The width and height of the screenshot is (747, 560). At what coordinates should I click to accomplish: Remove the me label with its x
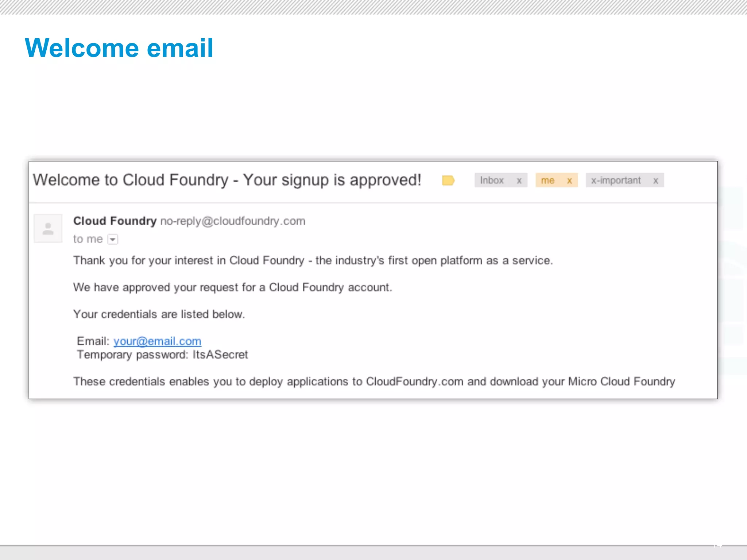(x=569, y=180)
